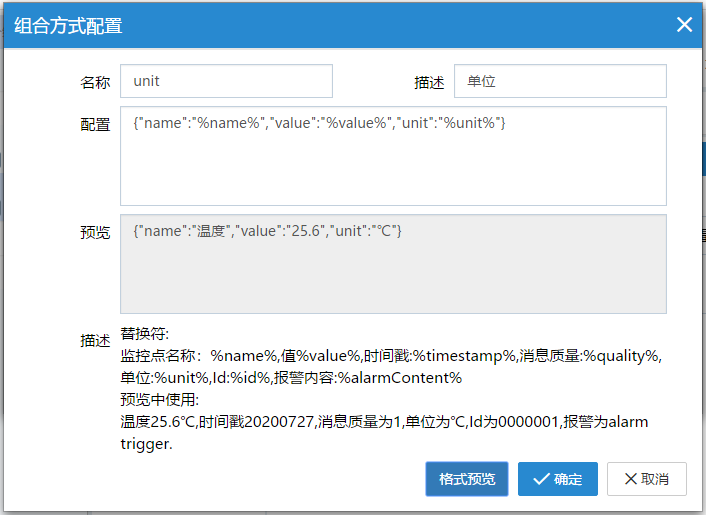Click the 监控点名称 %name% placeholder line
Screen dimensions: 706x515
tap(260, 356)
